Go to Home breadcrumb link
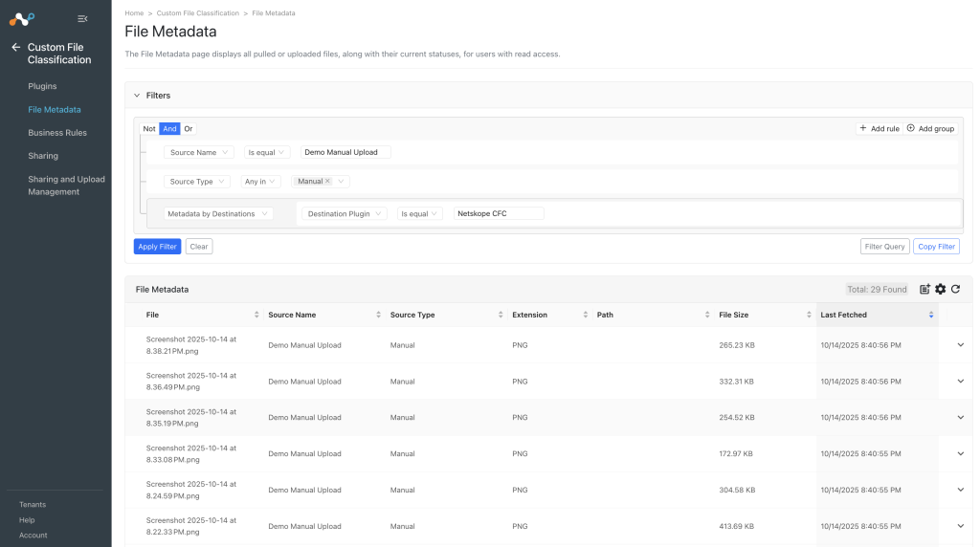Viewport: 980px width, 547px height. point(134,13)
